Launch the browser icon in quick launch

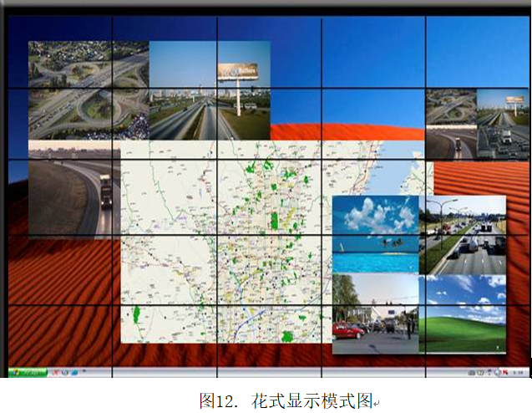(63, 370)
